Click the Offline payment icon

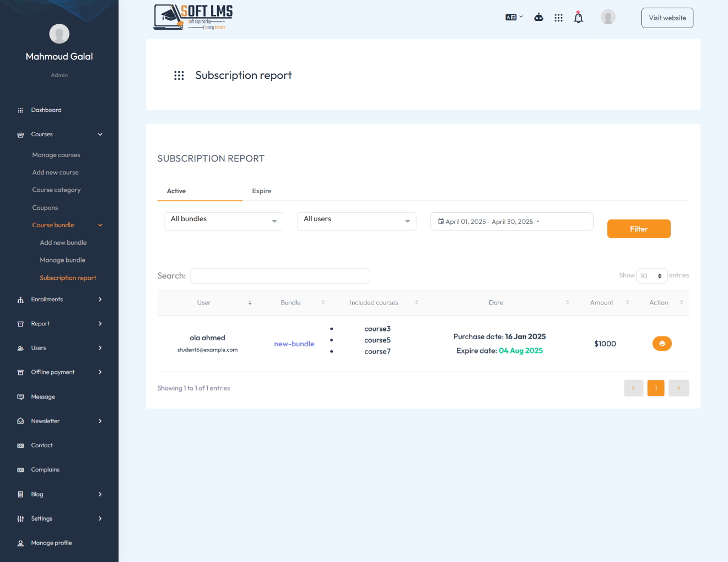pos(20,372)
